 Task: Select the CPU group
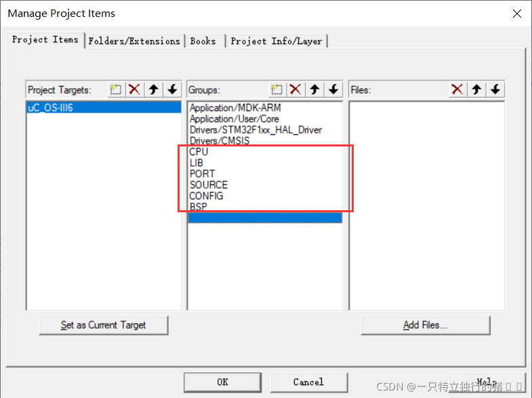pyautogui.click(x=265, y=152)
